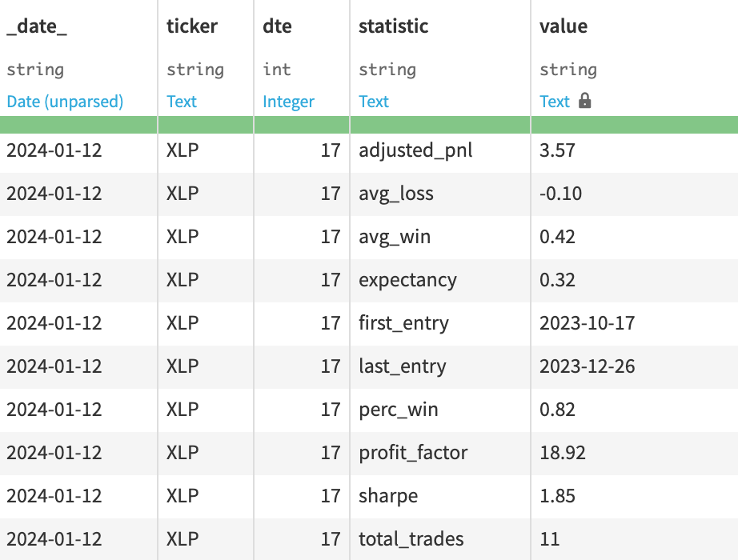Open the dte column header menu
The image size is (738, 560).
[x=277, y=26]
